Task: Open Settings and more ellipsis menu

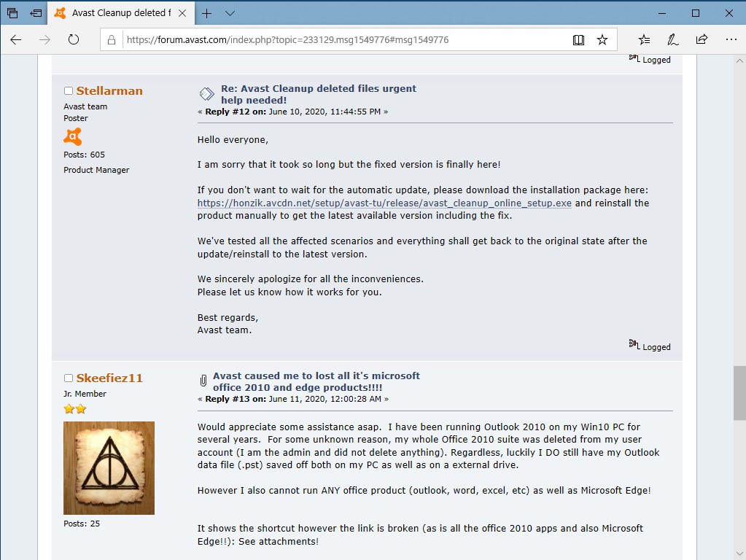Action: pyautogui.click(x=731, y=39)
